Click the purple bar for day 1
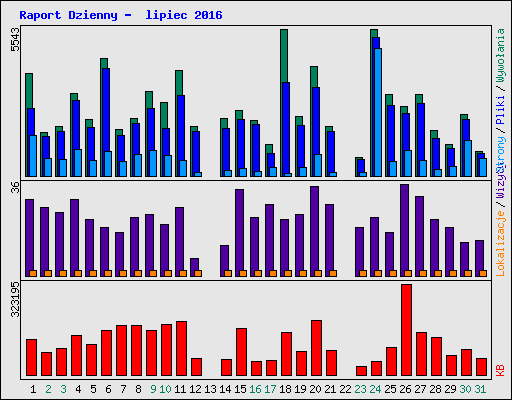 [29, 238]
